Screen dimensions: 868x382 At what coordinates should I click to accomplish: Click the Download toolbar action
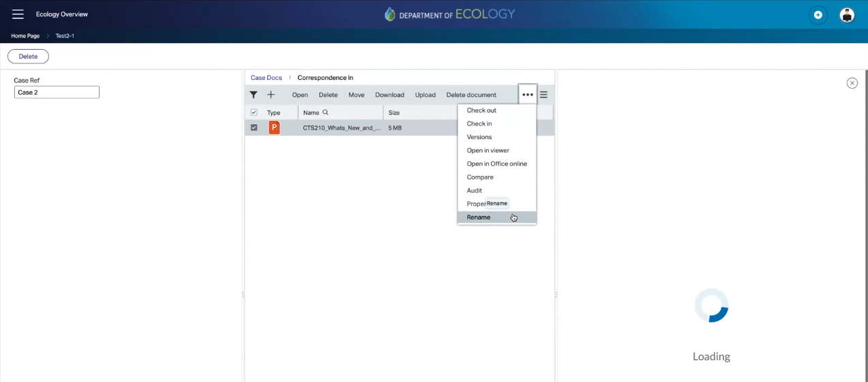pyautogui.click(x=389, y=95)
